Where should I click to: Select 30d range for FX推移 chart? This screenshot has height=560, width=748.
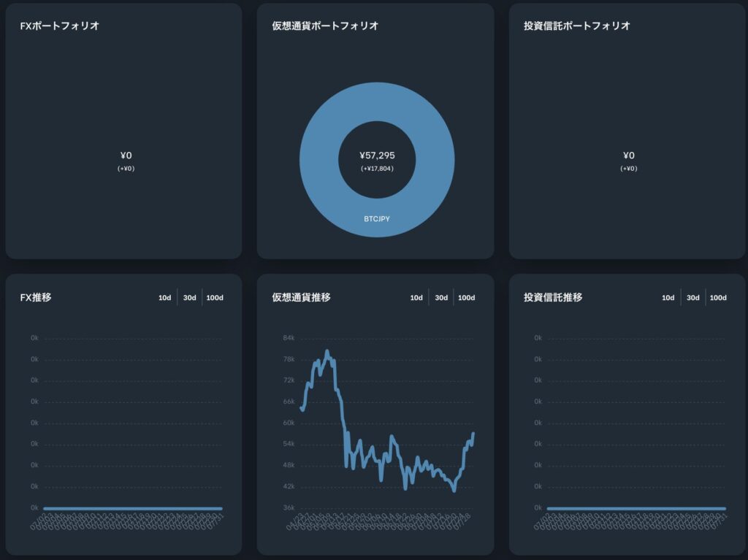coord(190,298)
